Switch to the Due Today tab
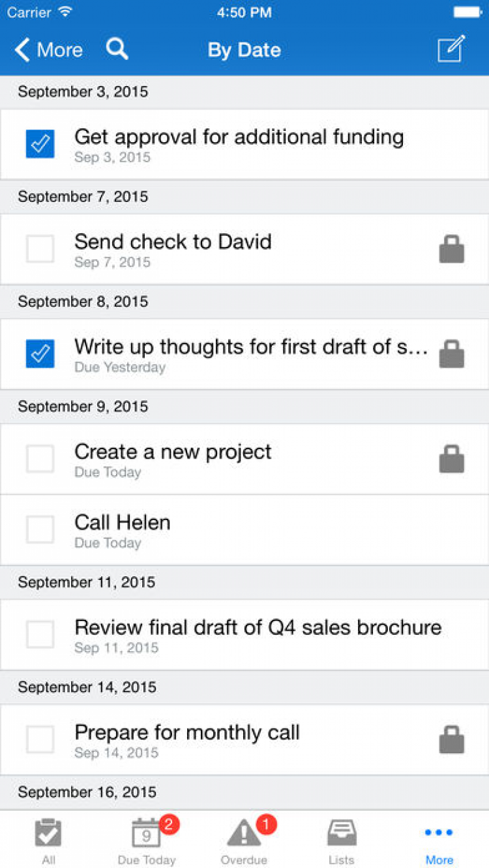 (x=147, y=841)
